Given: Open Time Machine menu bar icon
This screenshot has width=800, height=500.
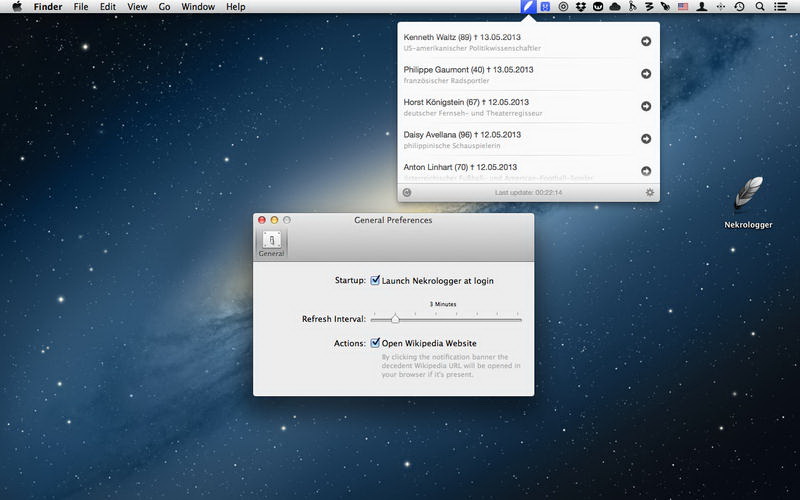Looking at the screenshot, I should 739,7.
